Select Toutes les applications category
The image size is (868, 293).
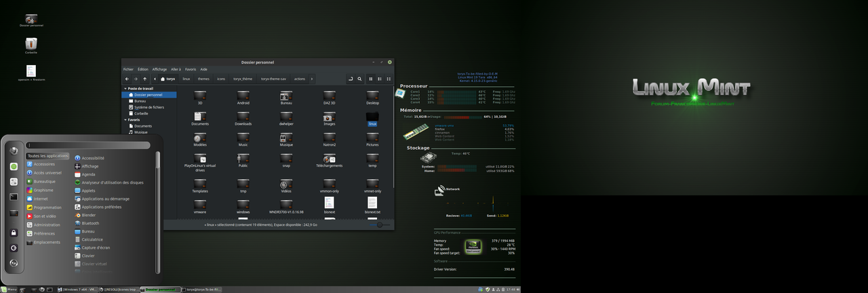point(47,156)
